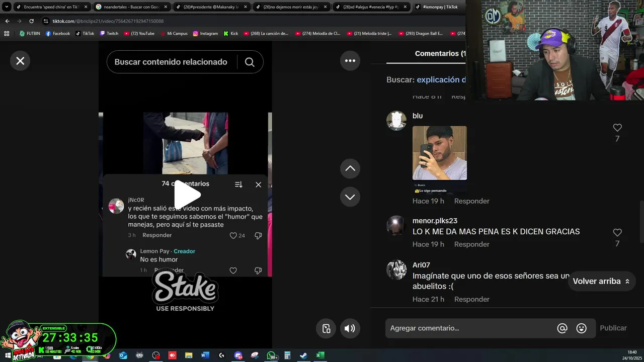Open WhatsApp from the taskbar
The width and height of the screenshot is (644, 362).
pos(271,355)
